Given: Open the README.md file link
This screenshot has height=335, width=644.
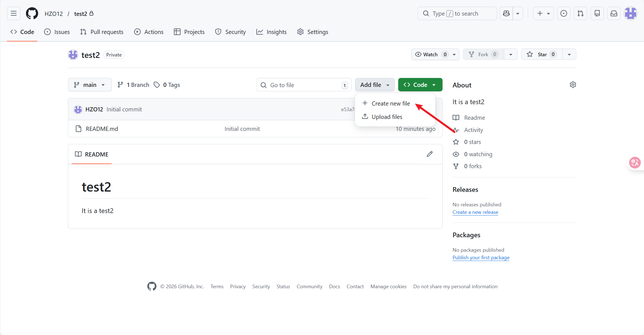Looking at the screenshot, I should click(102, 129).
